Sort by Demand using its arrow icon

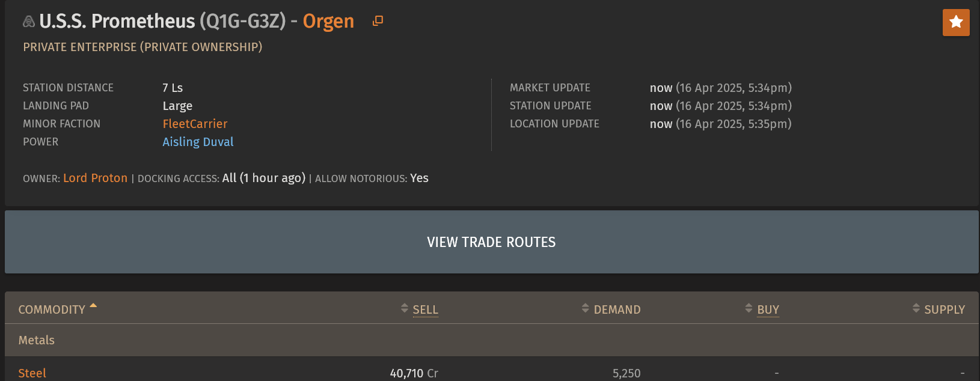tap(586, 308)
